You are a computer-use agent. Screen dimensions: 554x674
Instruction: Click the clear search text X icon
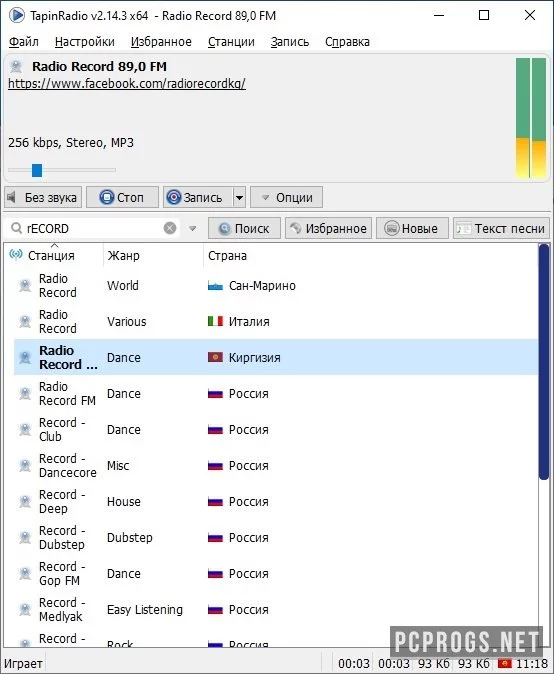(x=170, y=228)
